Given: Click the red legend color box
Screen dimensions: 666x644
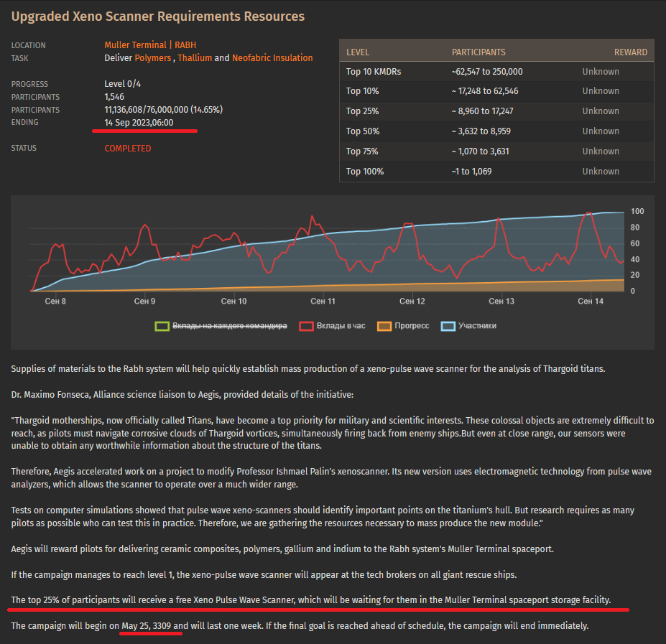Looking at the screenshot, I should (x=306, y=326).
